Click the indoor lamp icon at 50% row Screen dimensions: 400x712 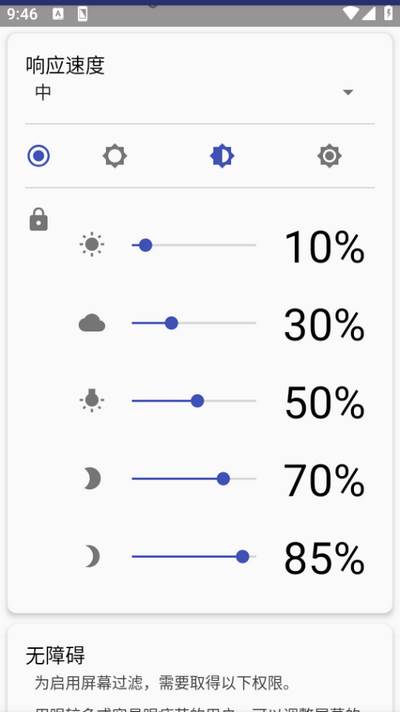coord(92,400)
